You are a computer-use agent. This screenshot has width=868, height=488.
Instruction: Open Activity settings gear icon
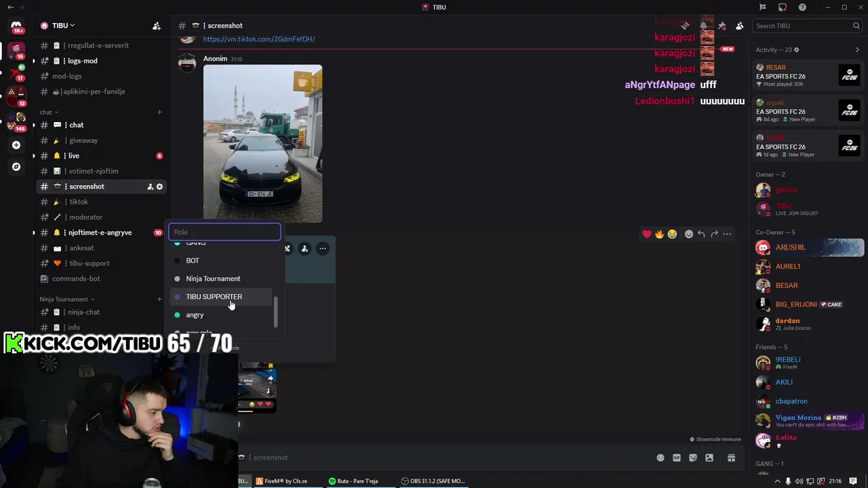pyautogui.click(x=796, y=49)
